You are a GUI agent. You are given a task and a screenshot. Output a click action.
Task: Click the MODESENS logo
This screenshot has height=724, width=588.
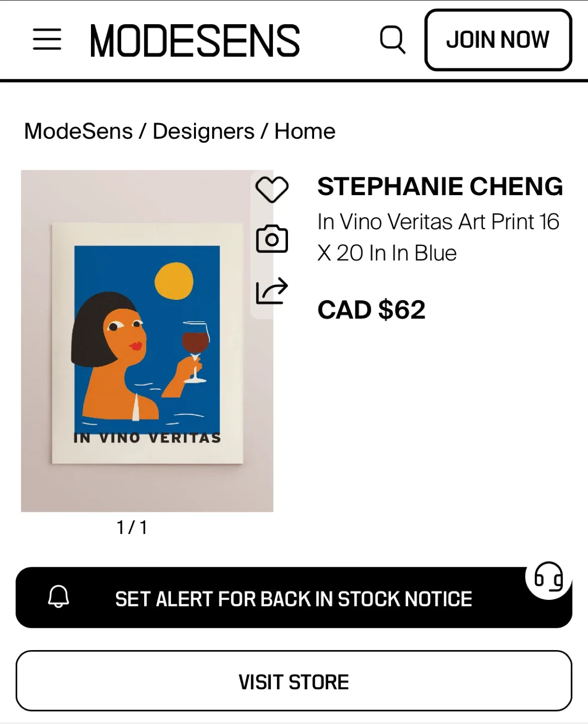click(x=194, y=40)
